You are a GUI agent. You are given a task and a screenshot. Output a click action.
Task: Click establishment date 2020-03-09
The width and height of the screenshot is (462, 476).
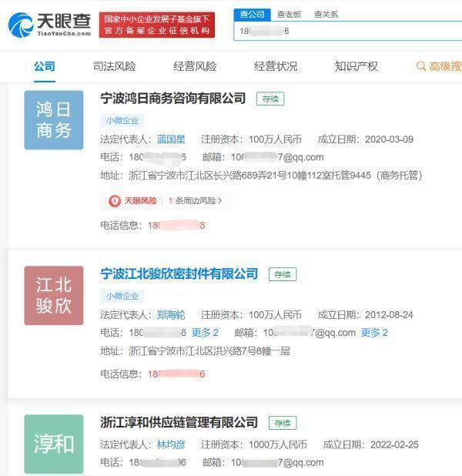(389, 139)
